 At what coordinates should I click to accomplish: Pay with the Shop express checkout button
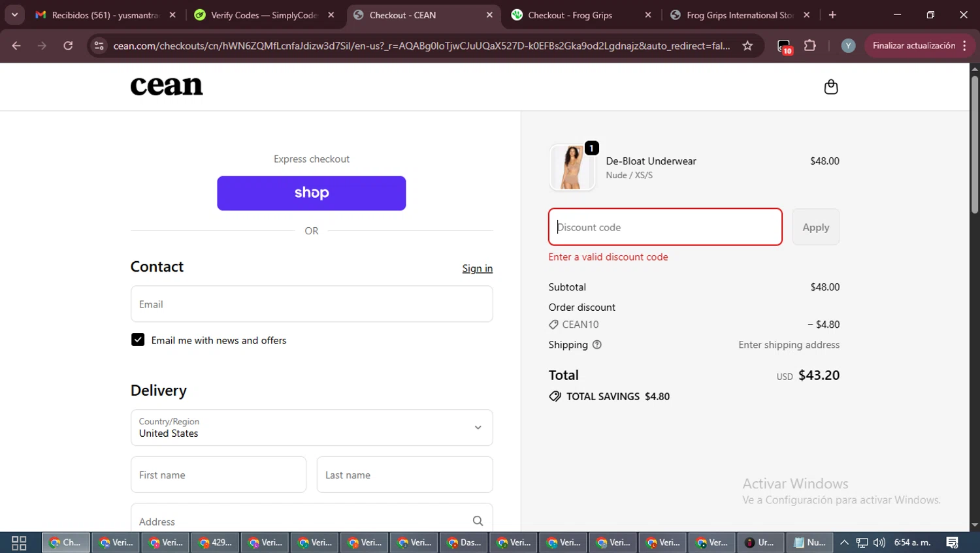(312, 193)
